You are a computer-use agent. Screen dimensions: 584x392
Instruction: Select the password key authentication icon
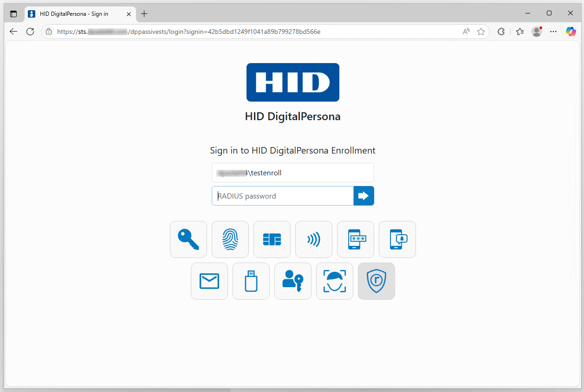[188, 239]
